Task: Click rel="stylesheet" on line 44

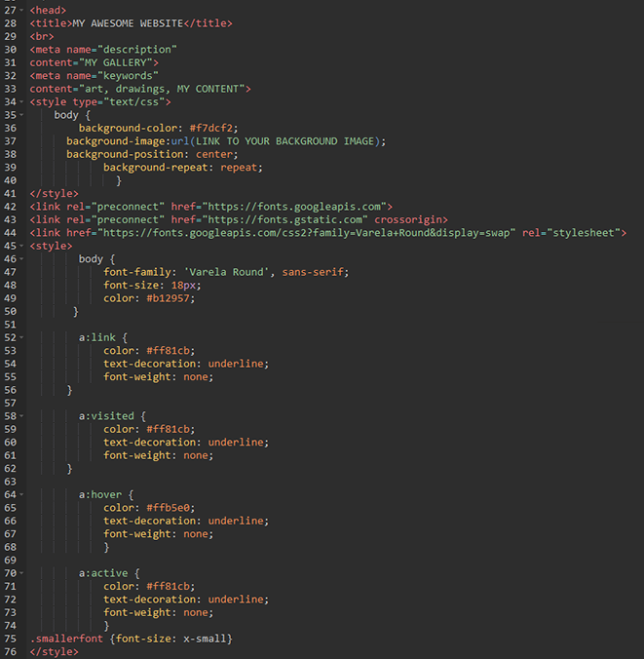Action: coord(571,233)
